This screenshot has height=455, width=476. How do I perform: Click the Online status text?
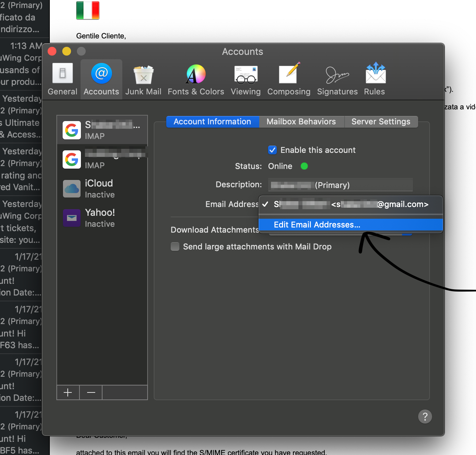tap(280, 166)
